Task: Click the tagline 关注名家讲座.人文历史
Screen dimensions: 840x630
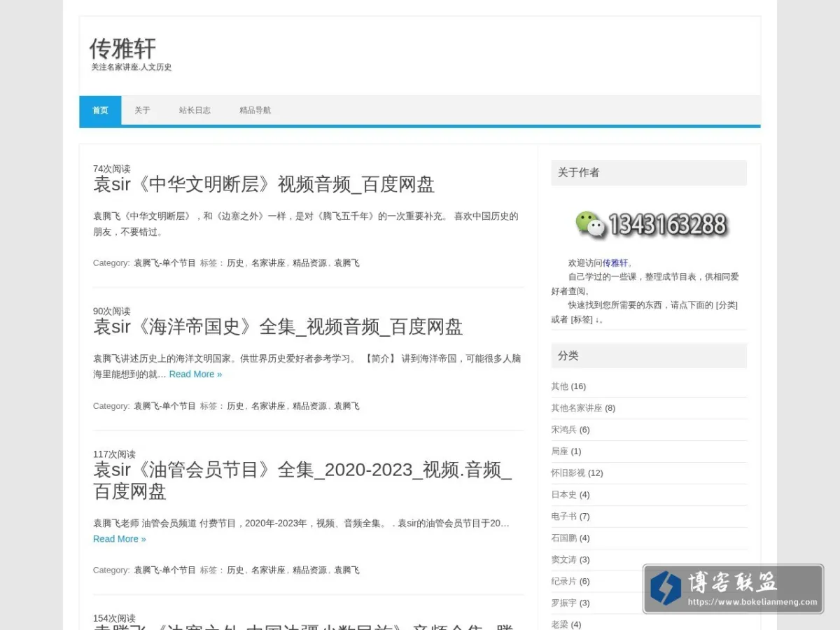Action: 132,67
